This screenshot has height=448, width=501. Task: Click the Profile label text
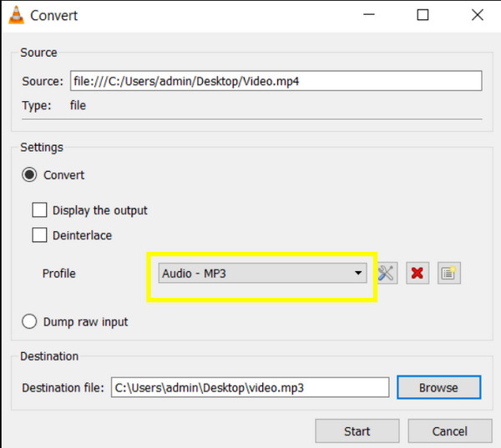pos(58,273)
